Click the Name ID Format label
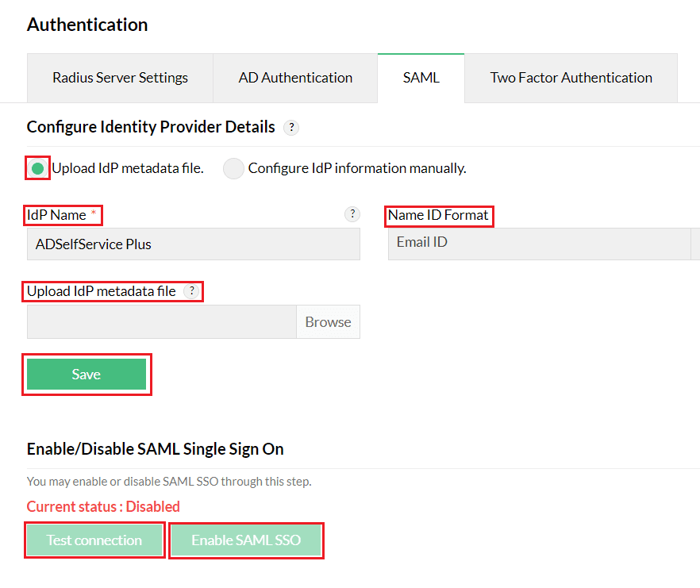Screen dimensions: 700x588 point(438,215)
